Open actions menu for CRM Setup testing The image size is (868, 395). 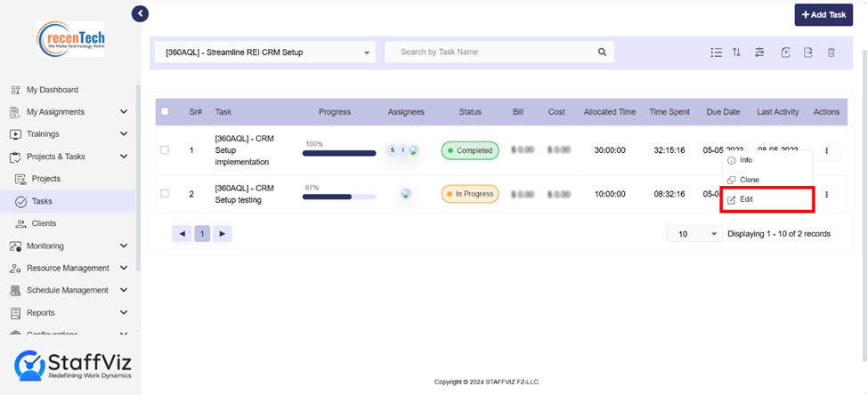pos(826,194)
